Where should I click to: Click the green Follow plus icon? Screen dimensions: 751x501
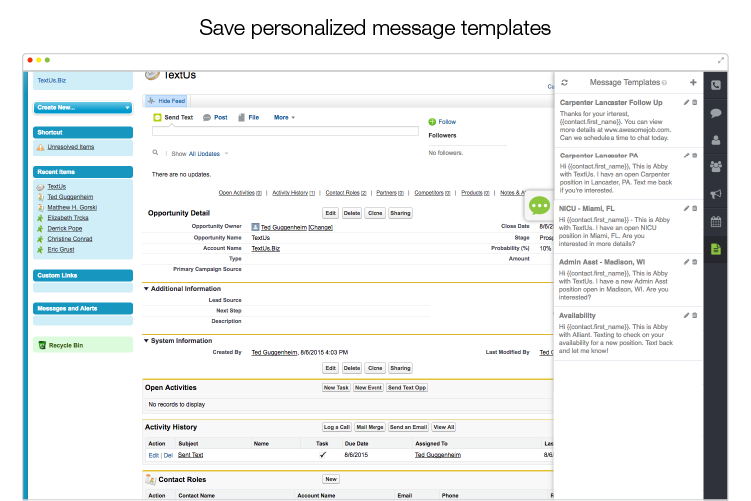(x=432, y=122)
